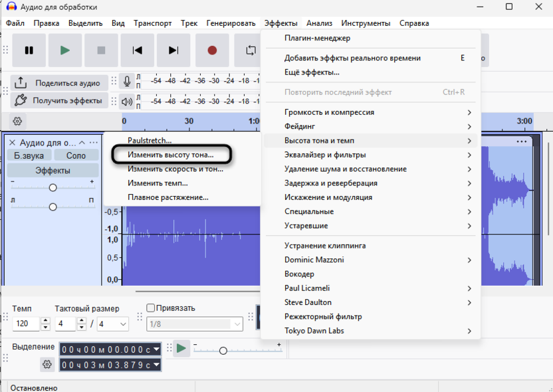Skip to end of the track
Viewport: 553px width, 392px height.
pyautogui.click(x=173, y=50)
